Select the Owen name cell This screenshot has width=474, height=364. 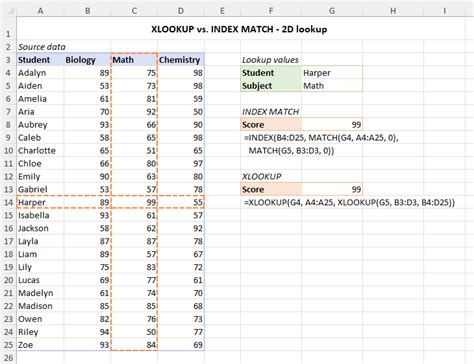(40, 319)
